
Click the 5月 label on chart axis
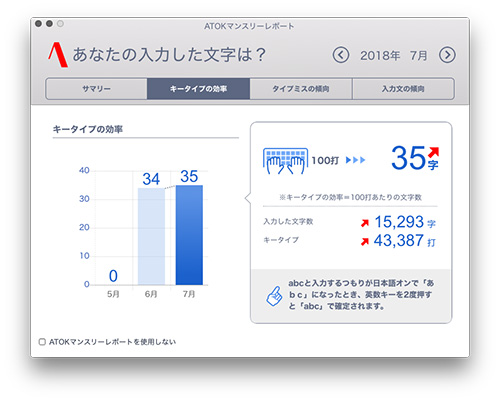tap(113, 294)
